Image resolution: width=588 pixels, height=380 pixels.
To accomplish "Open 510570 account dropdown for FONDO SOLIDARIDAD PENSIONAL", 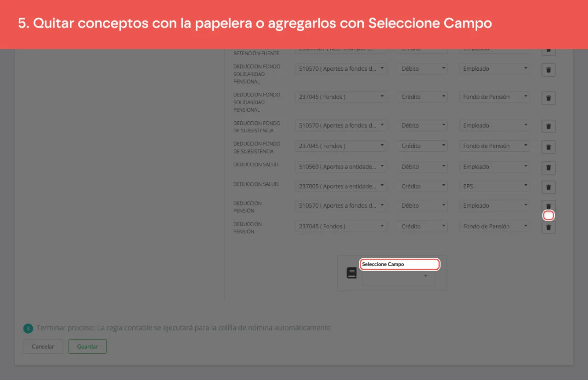I will coord(340,69).
